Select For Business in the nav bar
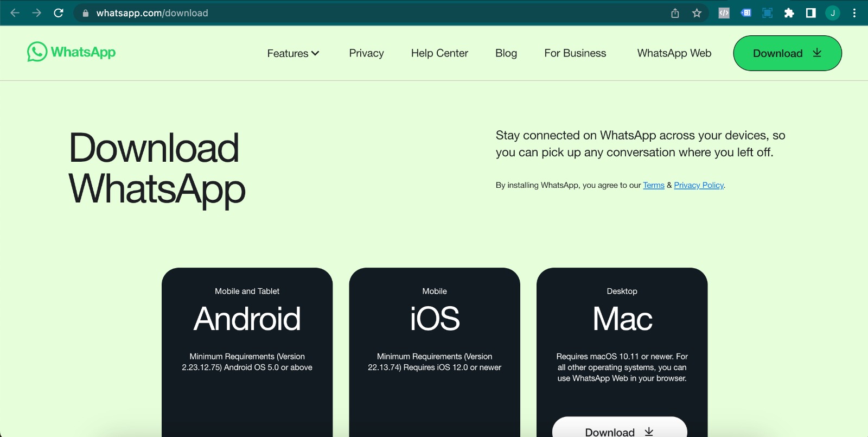 575,53
